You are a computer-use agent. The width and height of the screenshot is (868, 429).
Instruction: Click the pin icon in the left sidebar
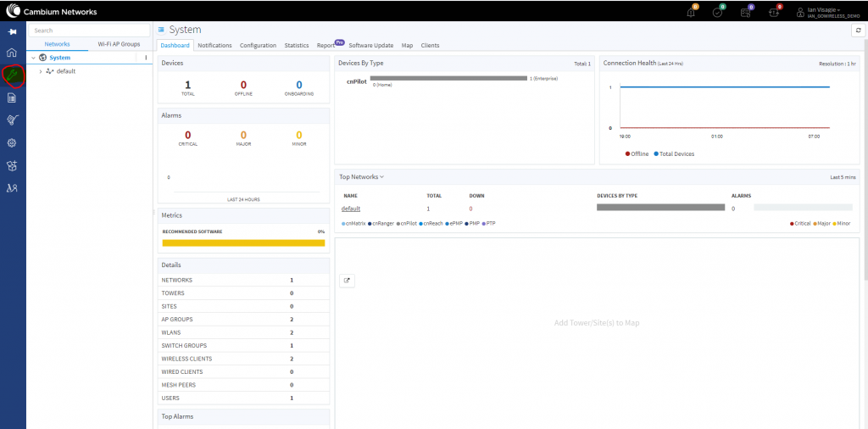point(12,31)
